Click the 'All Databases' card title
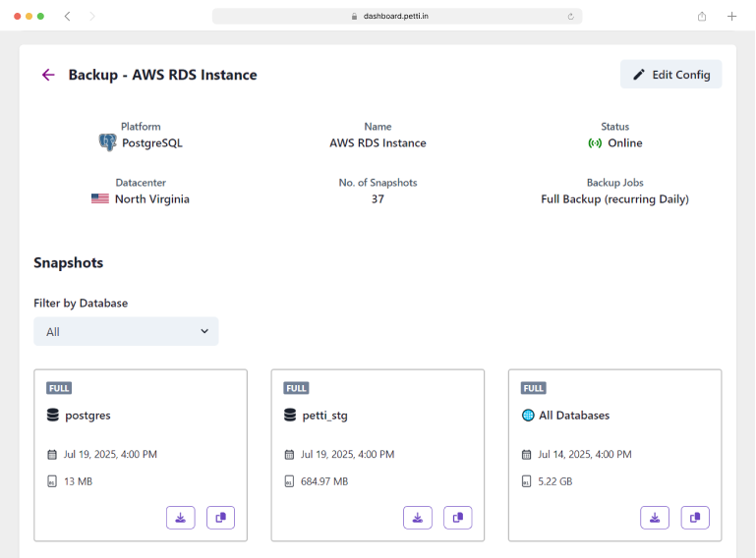This screenshot has width=756, height=558. pyautogui.click(x=574, y=416)
